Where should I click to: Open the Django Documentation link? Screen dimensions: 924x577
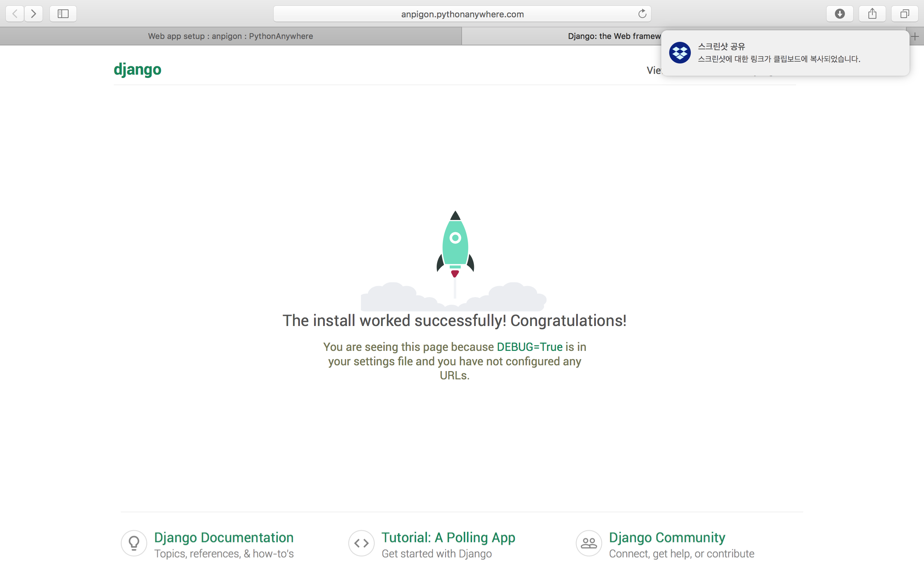[x=224, y=537]
